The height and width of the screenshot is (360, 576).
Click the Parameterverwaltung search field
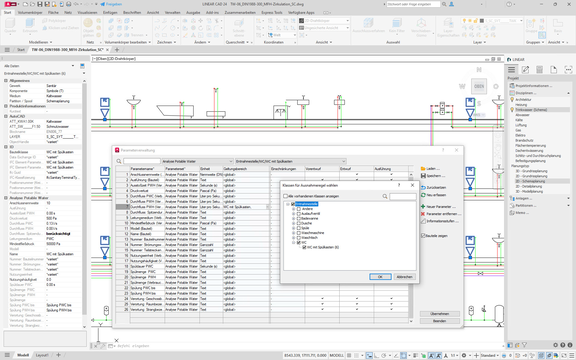point(142,161)
